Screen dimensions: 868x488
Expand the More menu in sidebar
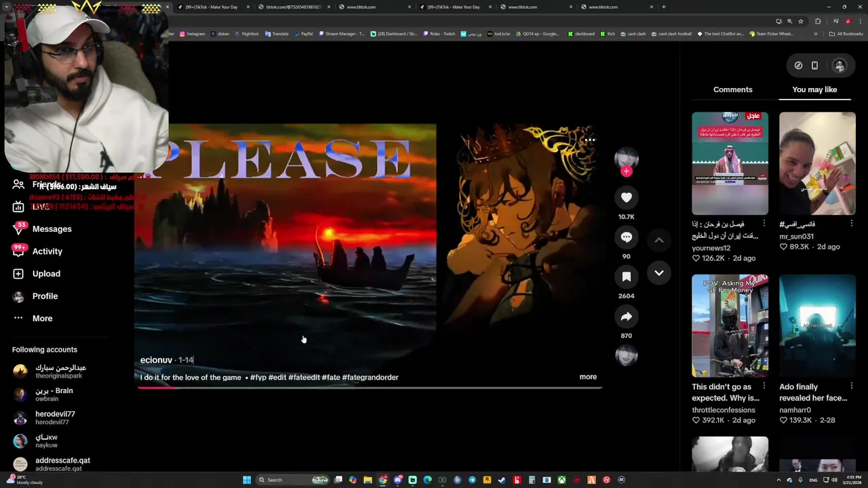[42, 319]
